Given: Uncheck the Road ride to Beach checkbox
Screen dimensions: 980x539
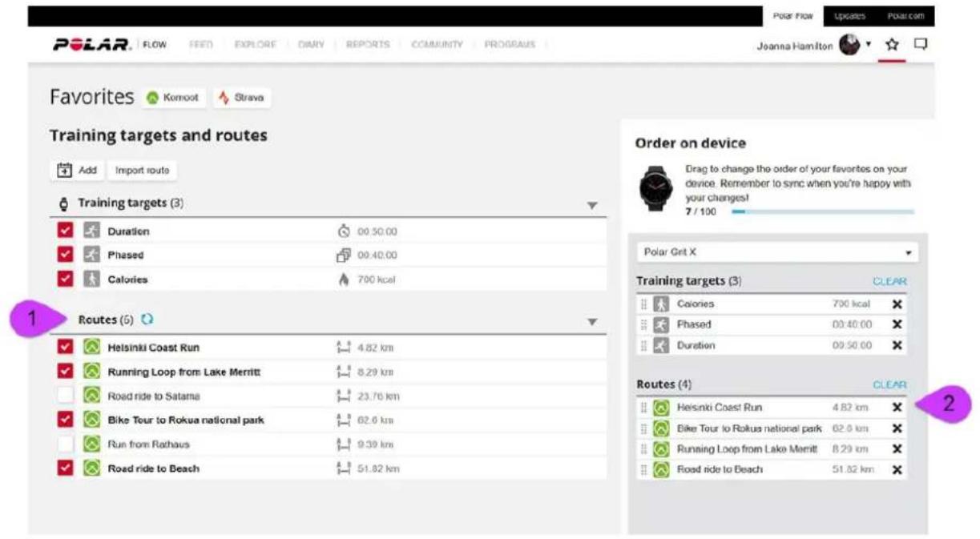Looking at the screenshot, I should (66, 468).
